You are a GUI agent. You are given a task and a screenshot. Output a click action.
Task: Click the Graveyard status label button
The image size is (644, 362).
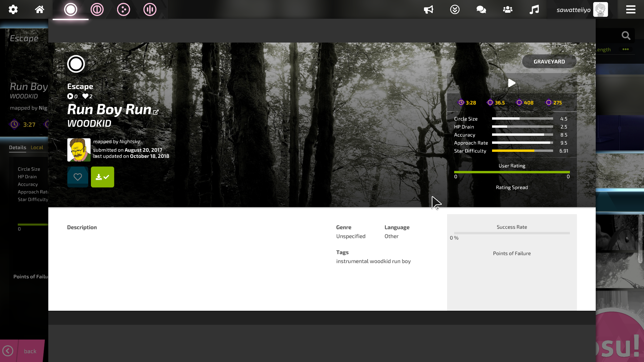549,61
